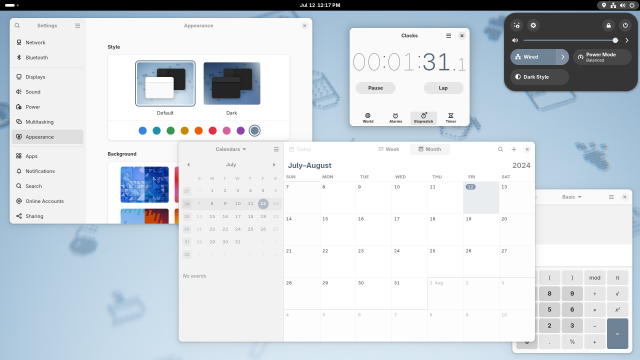Viewport: 640px width, 360px height.
Task: Open search in Settings sidebar
Action: pyautogui.click(x=17, y=25)
